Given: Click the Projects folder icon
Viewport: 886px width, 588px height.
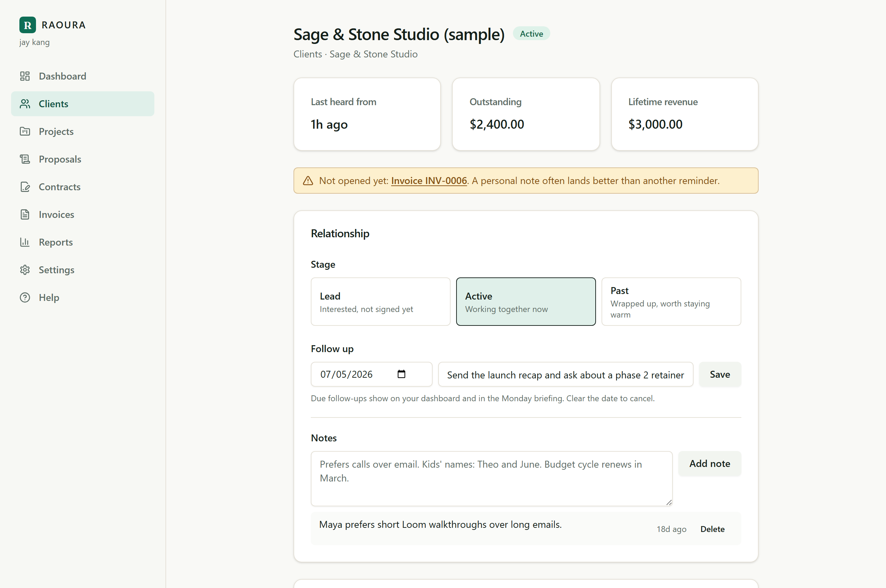Looking at the screenshot, I should 25,132.
